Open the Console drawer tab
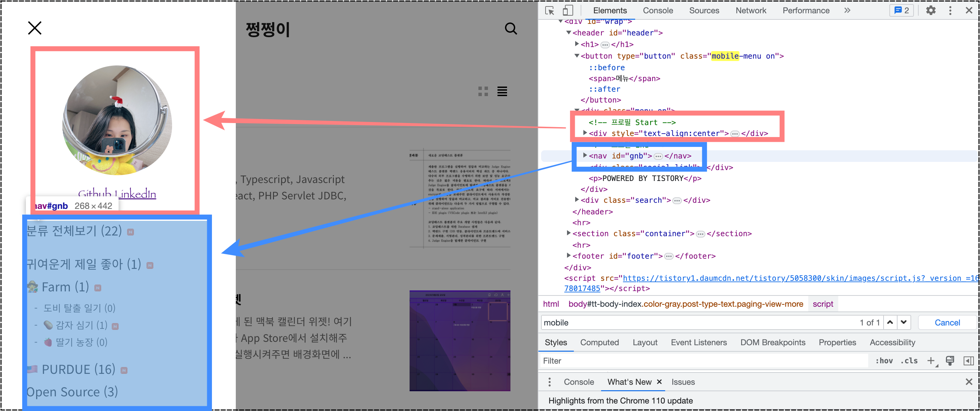This screenshot has height=411, width=980. point(578,382)
